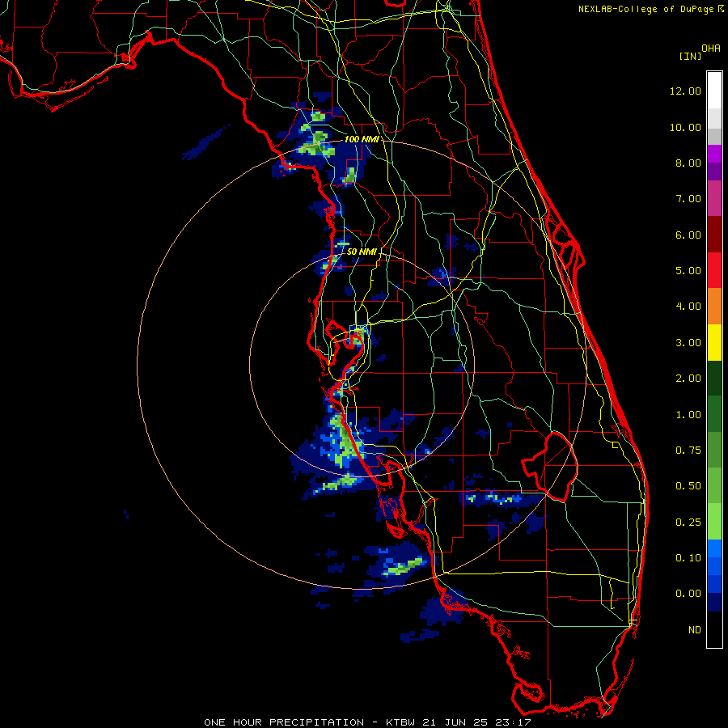The width and height of the screenshot is (728, 728).
Task: Click the 2.00 legend value label
Action: [x=688, y=379]
